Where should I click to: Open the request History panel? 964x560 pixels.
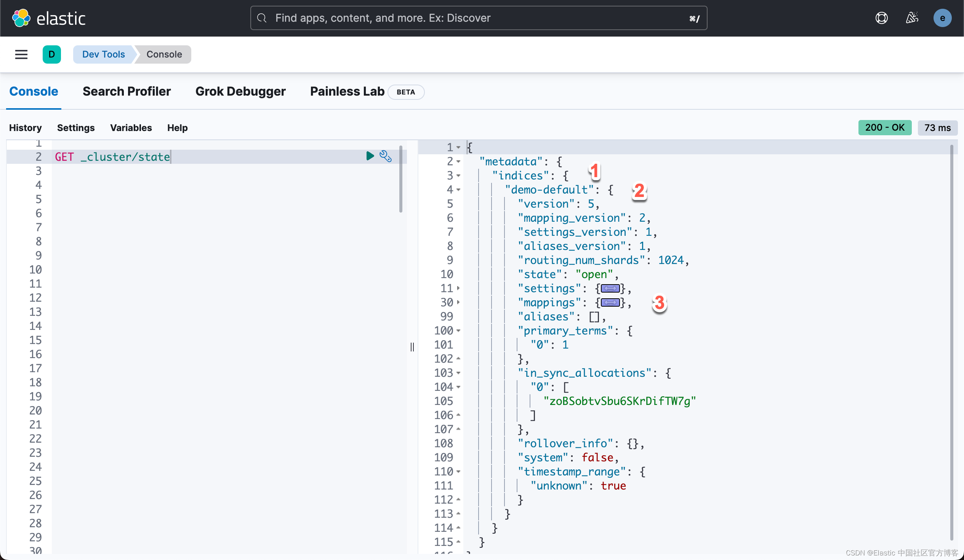coord(25,128)
